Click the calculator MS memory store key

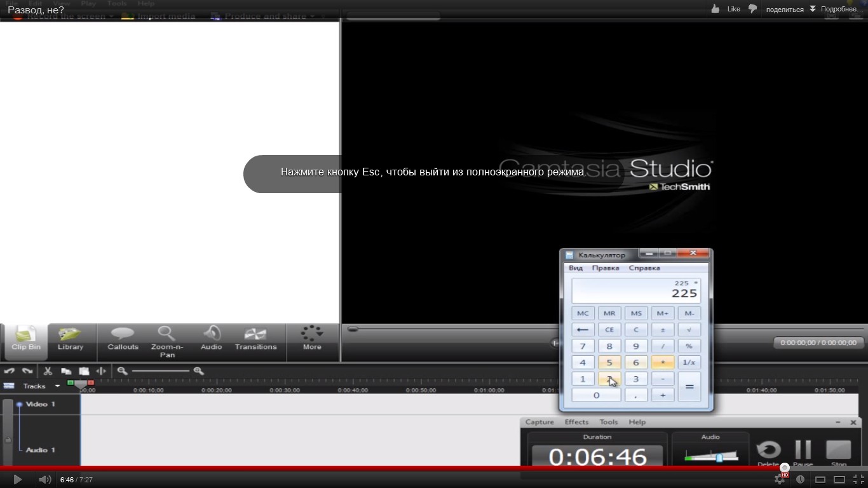pyautogui.click(x=636, y=313)
